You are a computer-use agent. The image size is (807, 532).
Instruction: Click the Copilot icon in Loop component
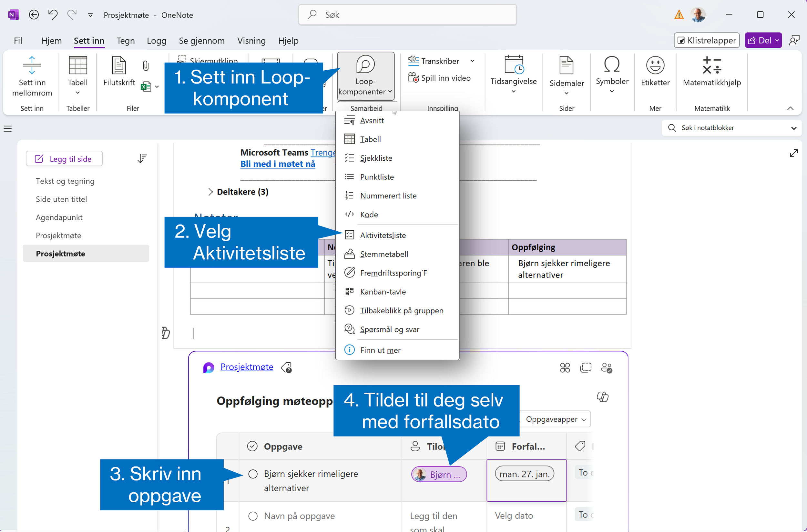coord(602,396)
